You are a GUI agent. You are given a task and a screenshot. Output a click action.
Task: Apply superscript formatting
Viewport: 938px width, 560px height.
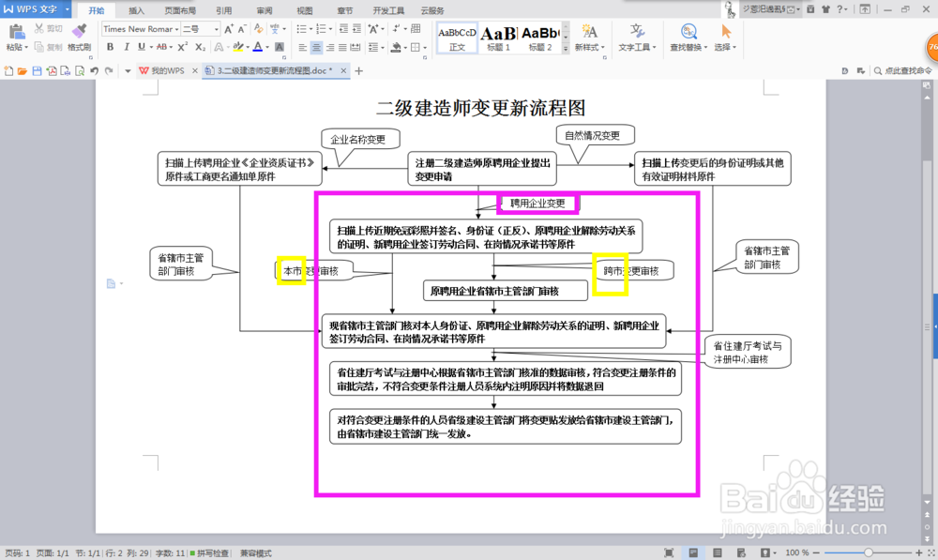point(181,47)
